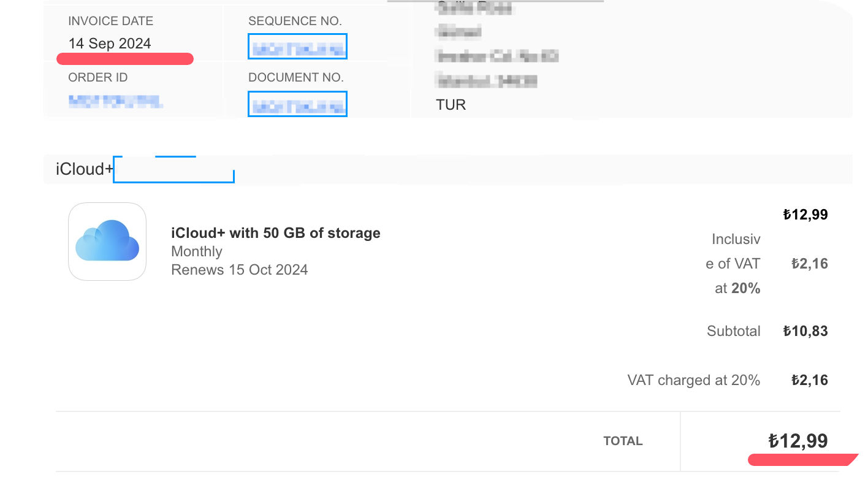868x477 pixels.
Task: Click the ₺12,99 item price at top
Action: [805, 215]
